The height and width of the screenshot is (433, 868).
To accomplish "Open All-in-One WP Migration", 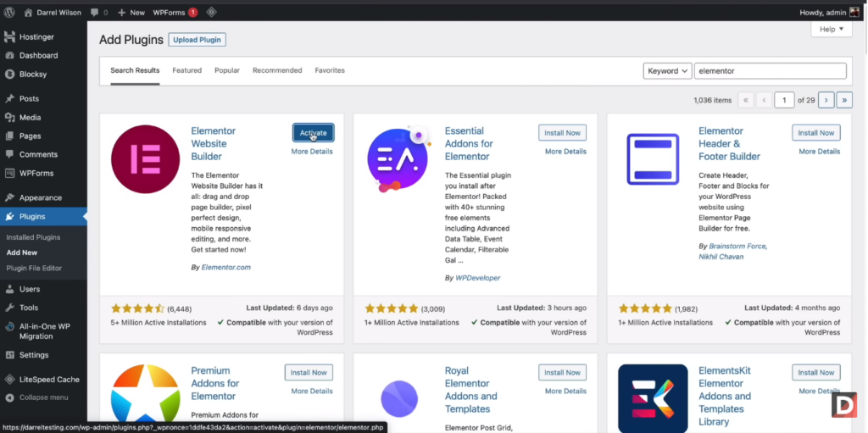I will pyautogui.click(x=43, y=331).
